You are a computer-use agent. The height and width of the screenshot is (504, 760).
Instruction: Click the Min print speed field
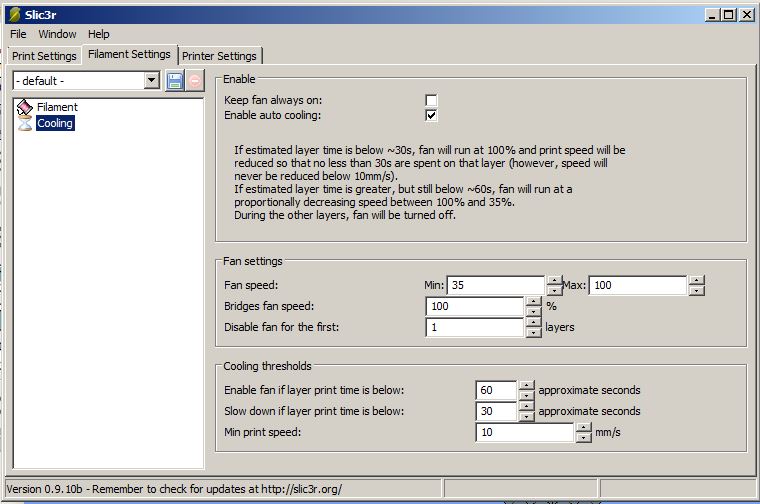tap(525, 432)
